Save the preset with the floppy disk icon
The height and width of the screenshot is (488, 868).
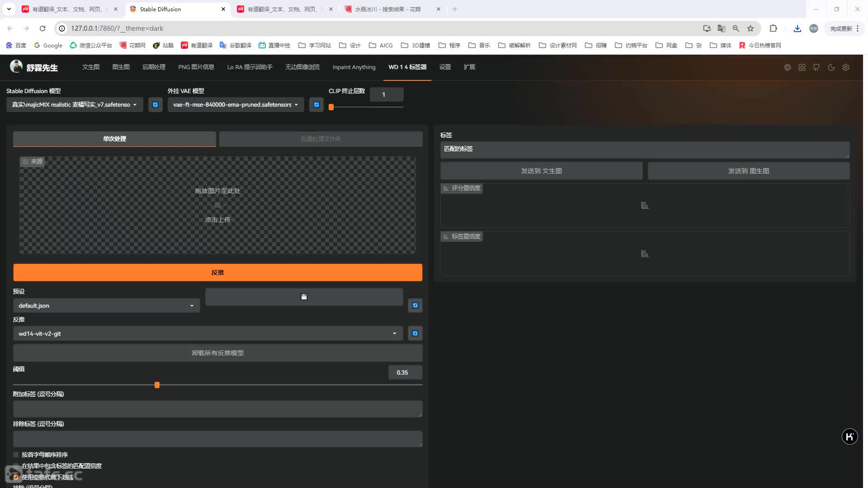pyautogui.click(x=304, y=297)
